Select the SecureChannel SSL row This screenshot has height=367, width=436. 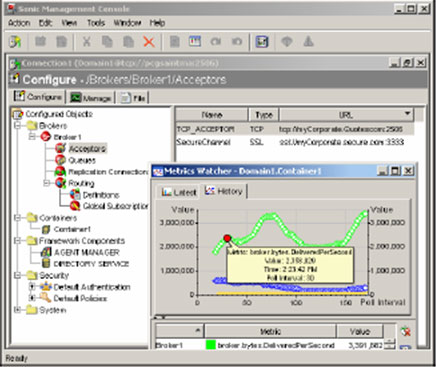pyautogui.click(x=295, y=142)
